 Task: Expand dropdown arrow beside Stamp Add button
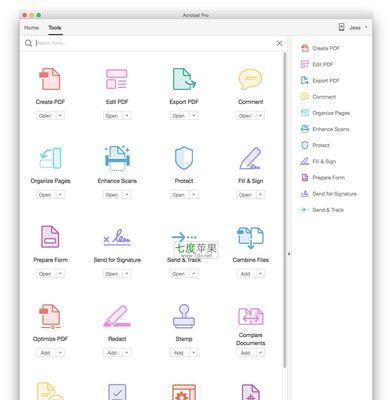coord(194,353)
